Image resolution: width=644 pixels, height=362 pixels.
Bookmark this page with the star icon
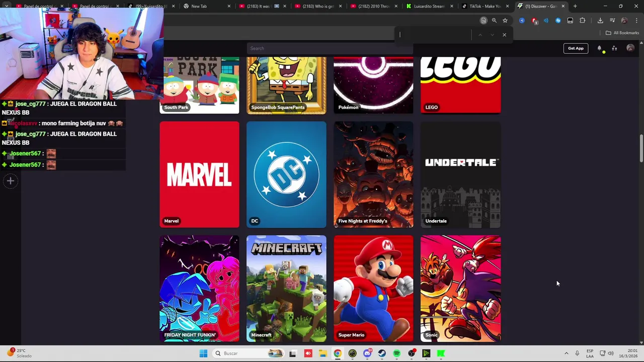505,21
